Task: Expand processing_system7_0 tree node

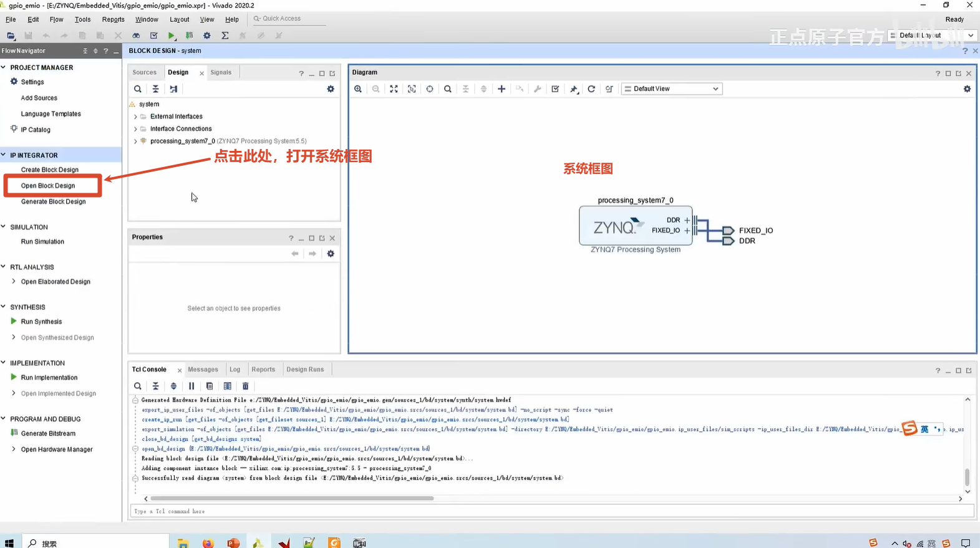Action: pos(135,142)
